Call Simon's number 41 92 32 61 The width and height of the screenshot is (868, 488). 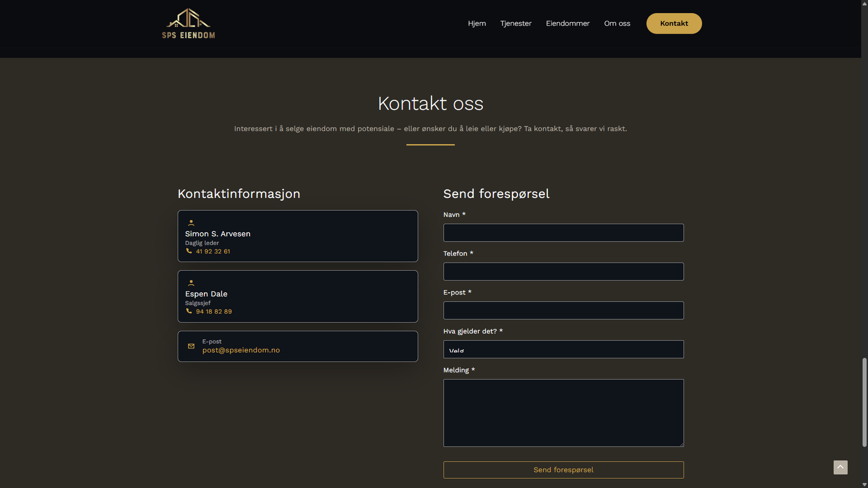213,252
